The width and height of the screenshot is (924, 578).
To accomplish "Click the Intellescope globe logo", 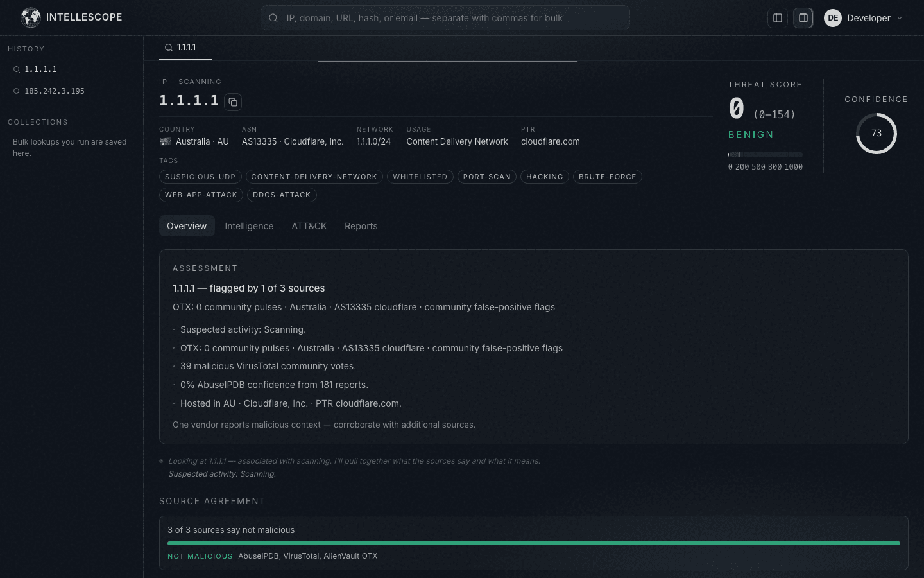I will 30,17.
